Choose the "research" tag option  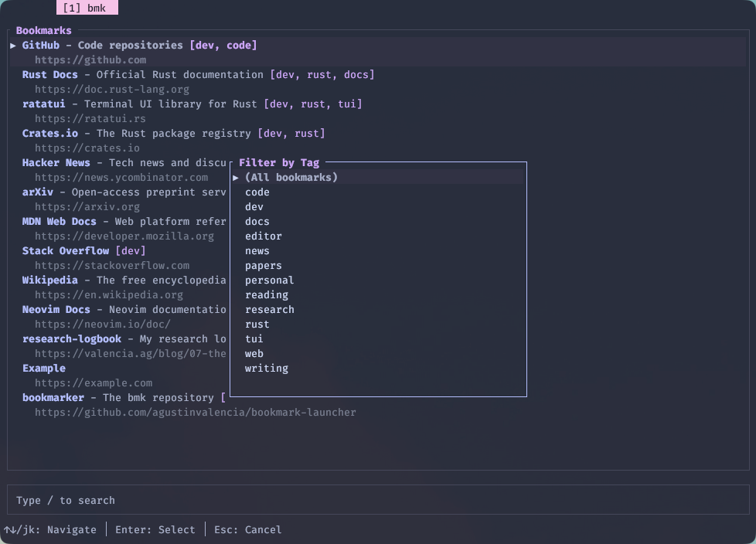[269, 310]
